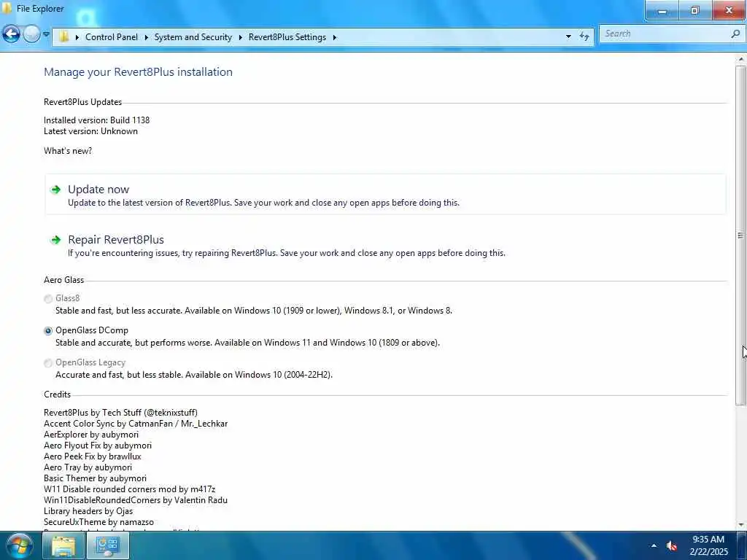Select the Revert8Plus Settings breadcrumb
Image resolution: width=747 pixels, height=560 pixels.
[287, 37]
